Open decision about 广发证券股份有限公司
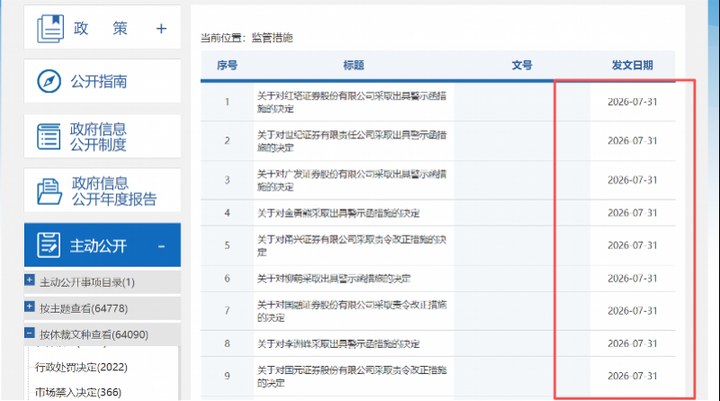 pyautogui.click(x=351, y=180)
